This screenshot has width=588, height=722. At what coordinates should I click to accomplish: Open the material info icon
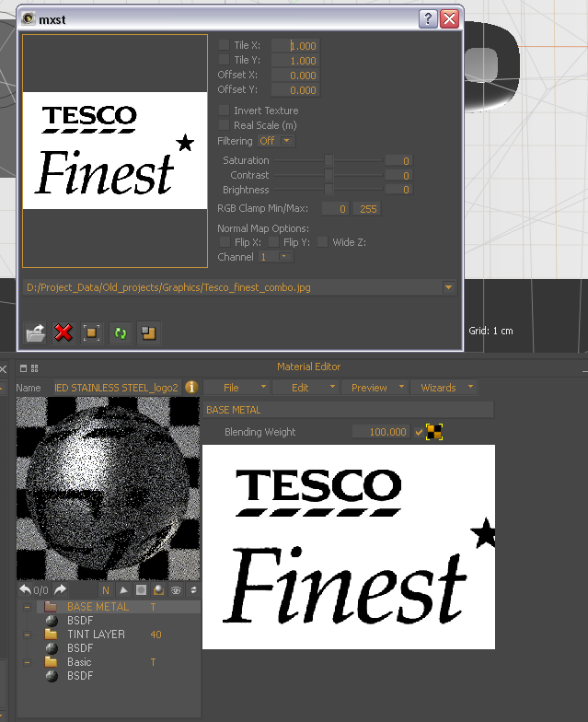click(x=191, y=387)
